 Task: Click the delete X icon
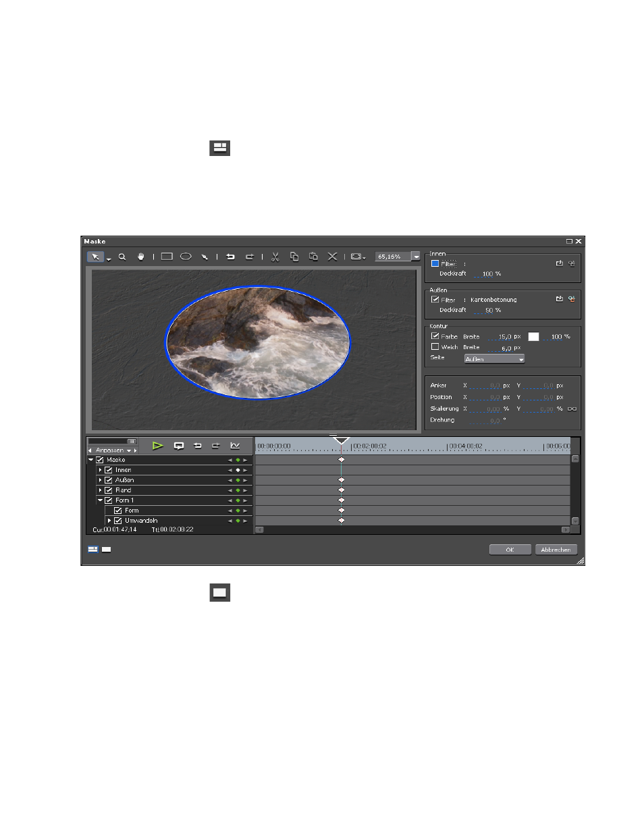[332, 257]
